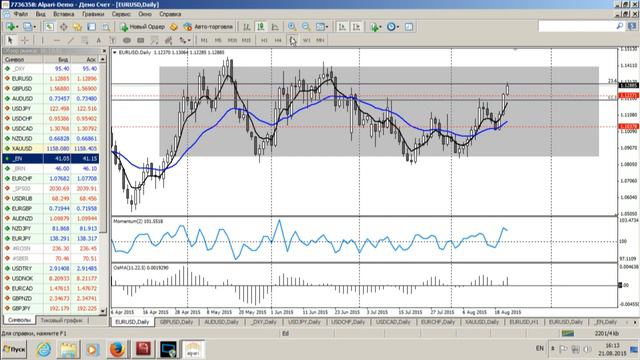
Task: Open the Periods clock icon
Action: (x=391, y=27)
